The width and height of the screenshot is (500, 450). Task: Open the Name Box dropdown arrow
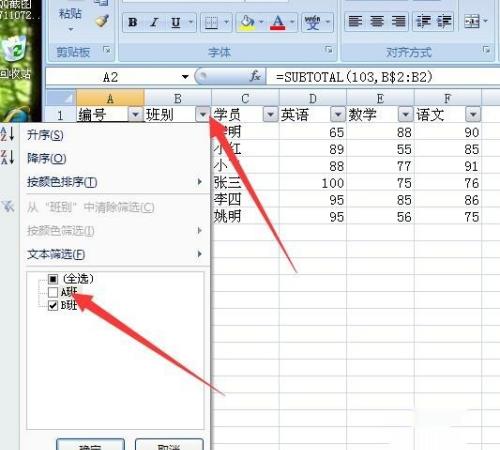(x=185, y=77)
